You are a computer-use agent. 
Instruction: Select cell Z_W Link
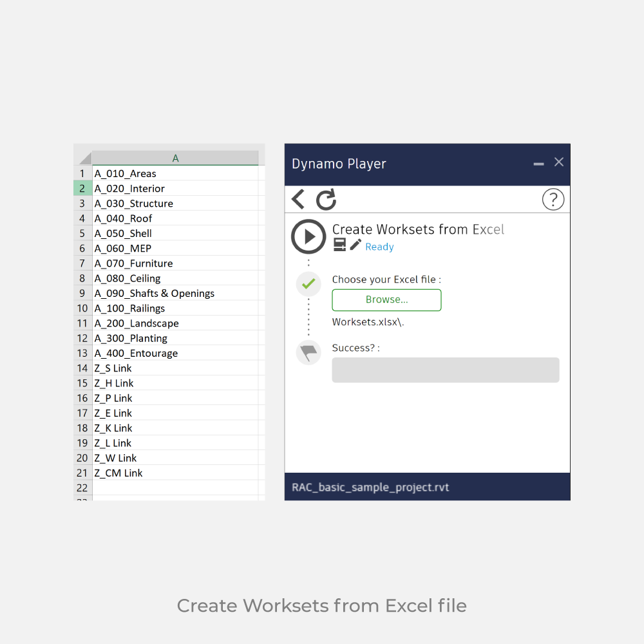[175, 459]
